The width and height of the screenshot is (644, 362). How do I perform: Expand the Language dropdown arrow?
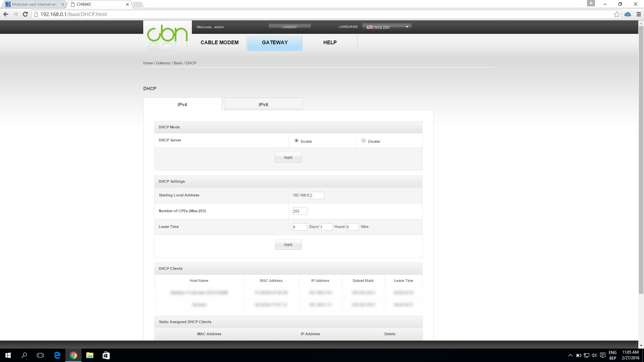coord(407,27)
